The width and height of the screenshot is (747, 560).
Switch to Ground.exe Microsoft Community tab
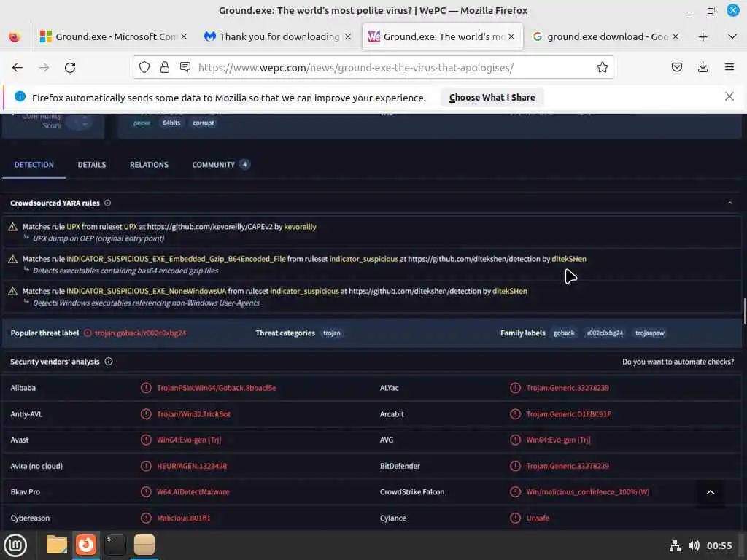click(109, 36)
